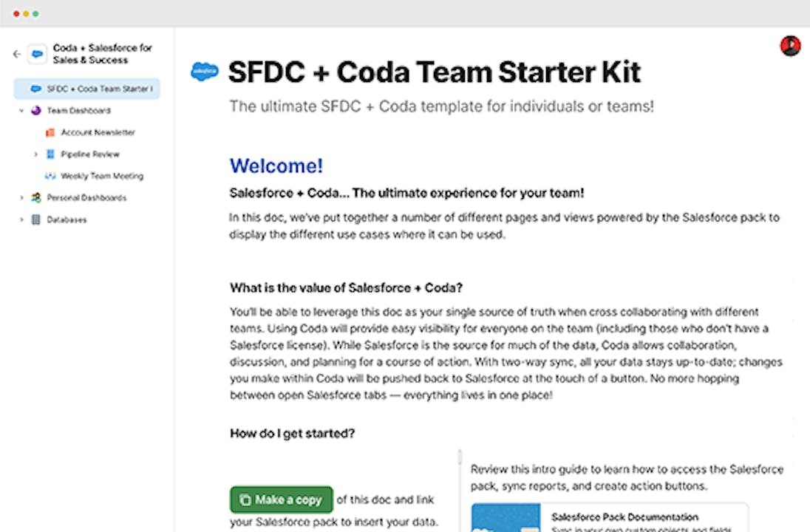Click the Account Newsletter page icon
The height and width of the screenshot is (532, 810).
[x=50, y=133]
